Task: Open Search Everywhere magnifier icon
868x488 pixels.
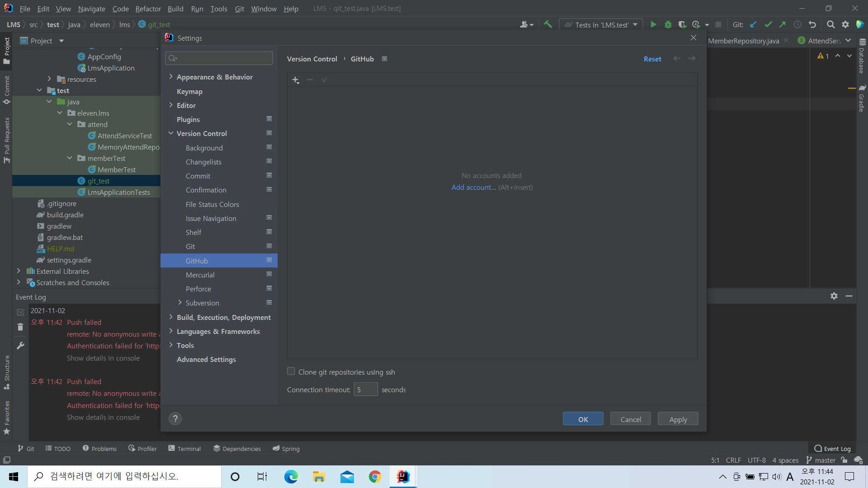Action: pyautogui.click(x=830, y=25)
